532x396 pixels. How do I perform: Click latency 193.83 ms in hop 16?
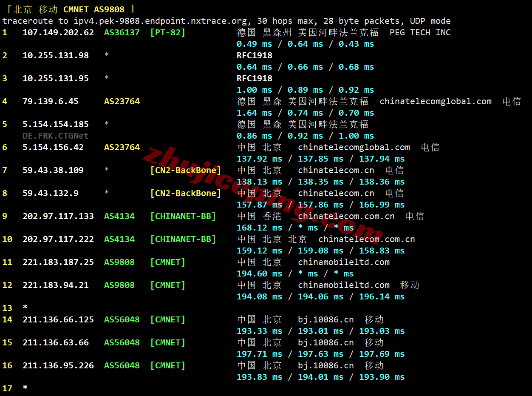click(259, 377)
